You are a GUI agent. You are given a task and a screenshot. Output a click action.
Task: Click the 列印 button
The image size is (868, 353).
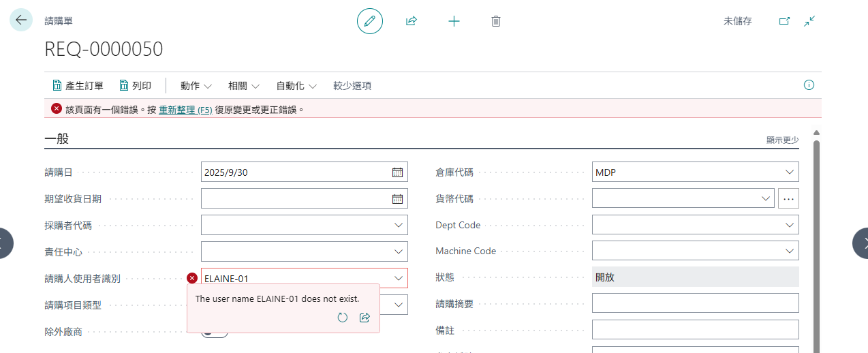(x=135, y=86)
